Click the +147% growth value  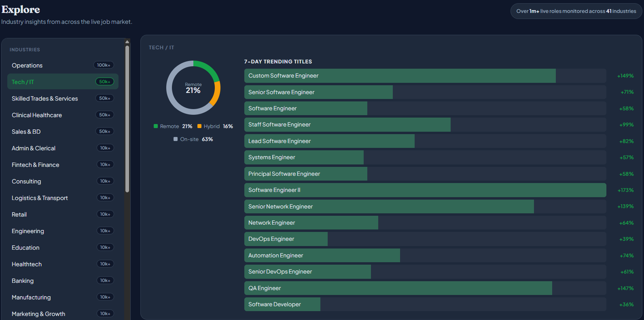pos(625,288)
